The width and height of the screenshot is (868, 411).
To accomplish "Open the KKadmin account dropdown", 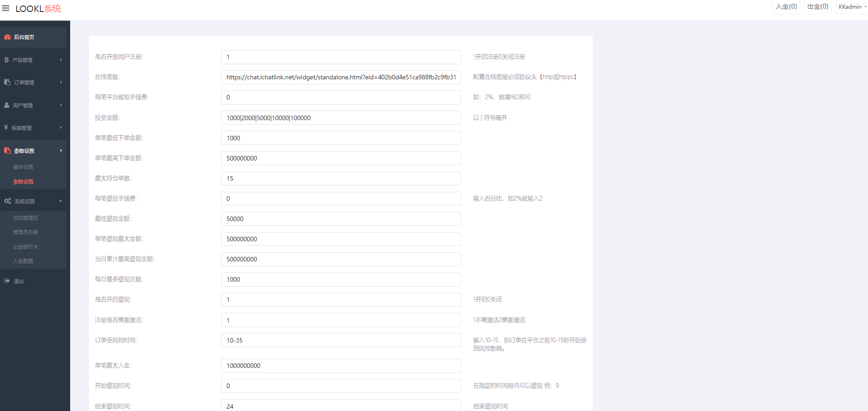I will [852, 7].
